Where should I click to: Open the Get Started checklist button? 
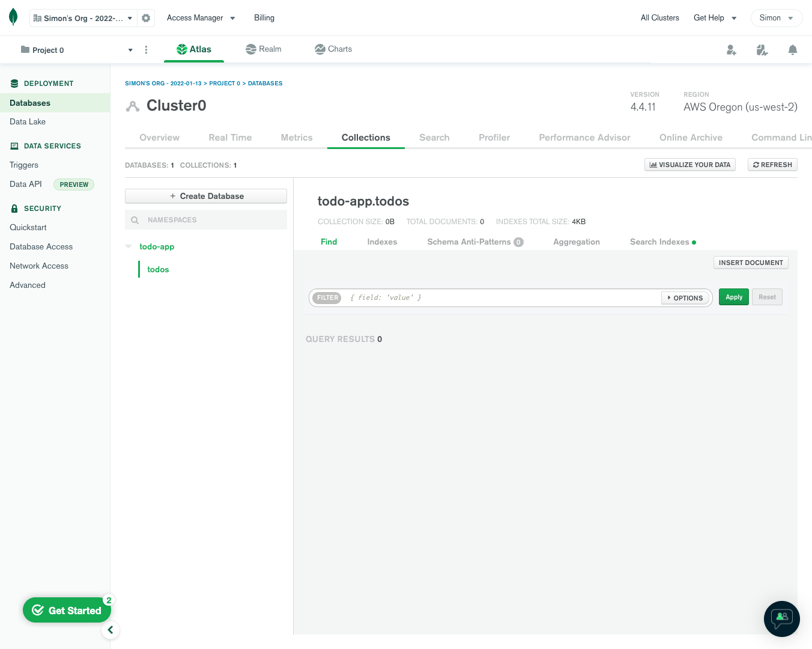tap(67, 610)
